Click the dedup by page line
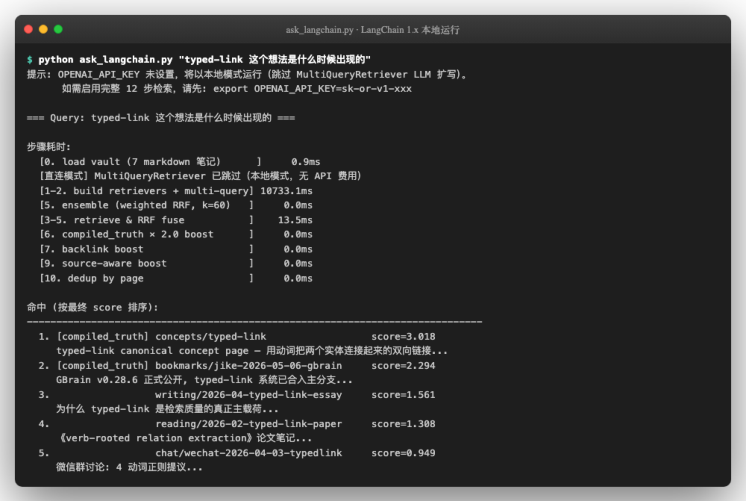 [x=176, y=278]
